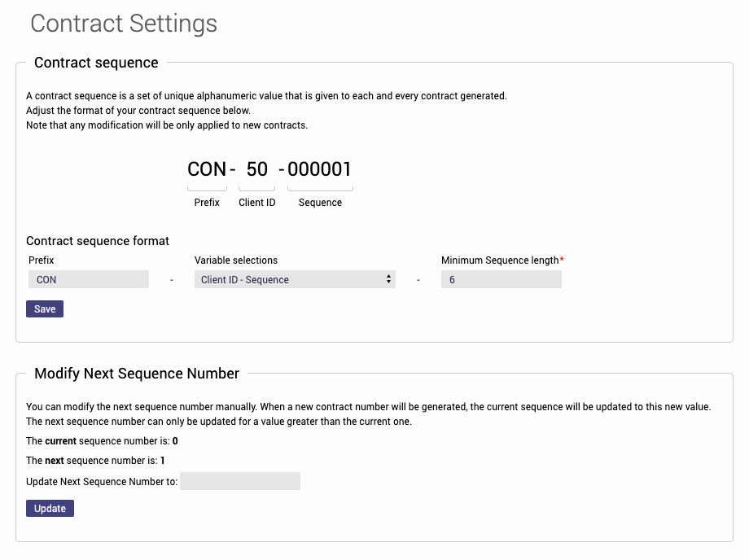Open the Variable selections dropdown
The image size is (749, 560).
click(x=293, y=280)
